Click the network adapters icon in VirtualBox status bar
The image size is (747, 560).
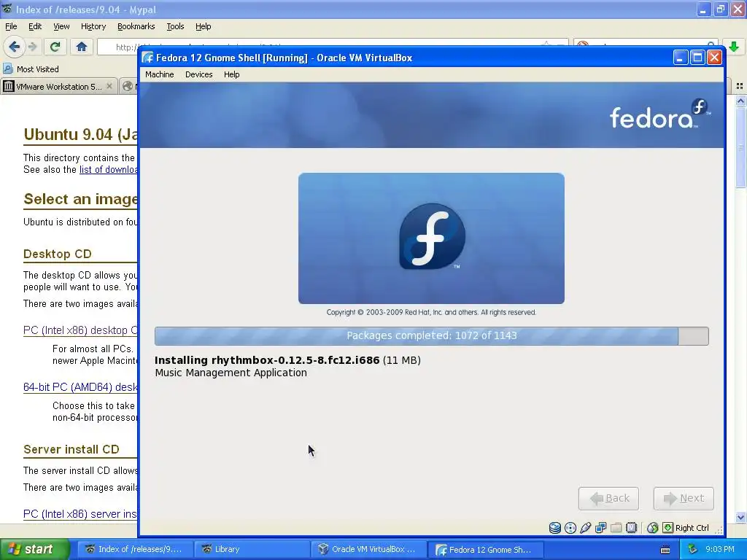point(601,528)
